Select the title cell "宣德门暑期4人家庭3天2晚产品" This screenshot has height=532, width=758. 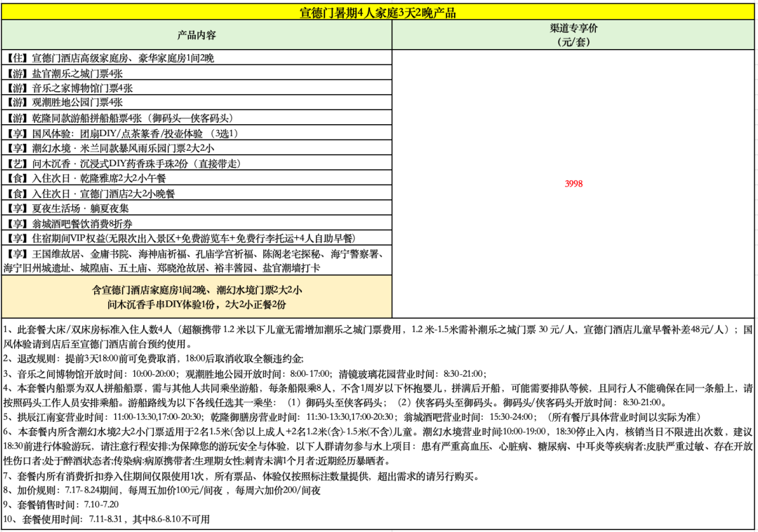coord(378,12)
